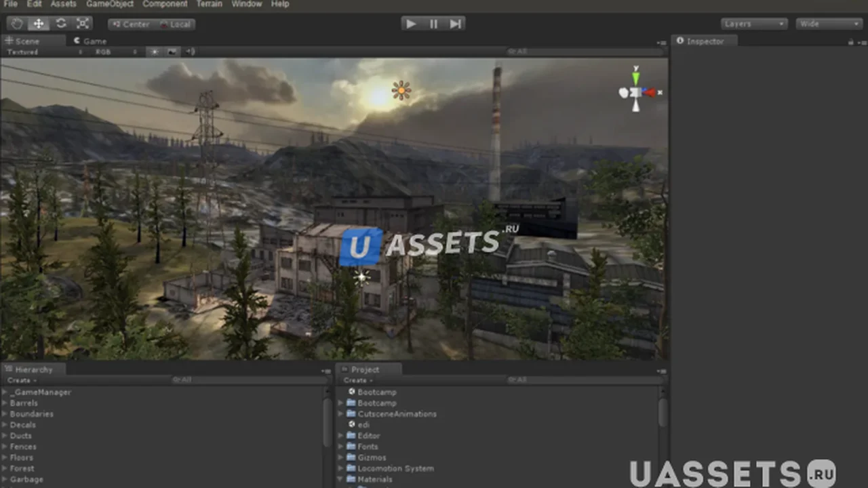Expand the Boundaries object in Hierarchy
Image resolution: width=868 pixels, height=488 pixels.
pyautogui.click(x=5, y=413)
